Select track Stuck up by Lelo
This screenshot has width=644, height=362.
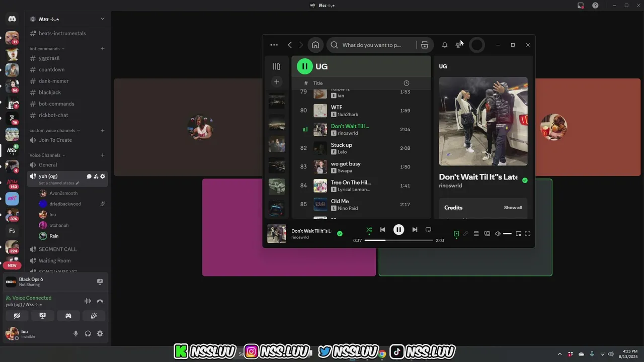(361, 148)
